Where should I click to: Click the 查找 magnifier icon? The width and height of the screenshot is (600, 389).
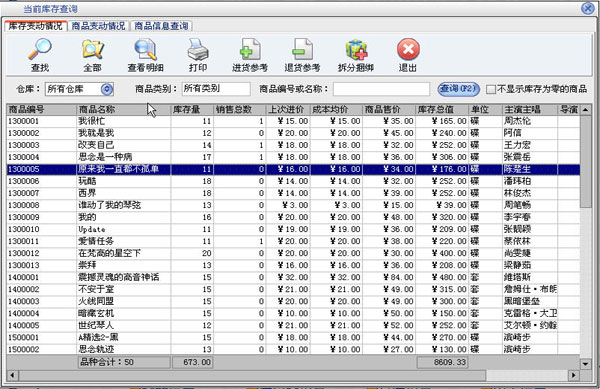point(40,50)
